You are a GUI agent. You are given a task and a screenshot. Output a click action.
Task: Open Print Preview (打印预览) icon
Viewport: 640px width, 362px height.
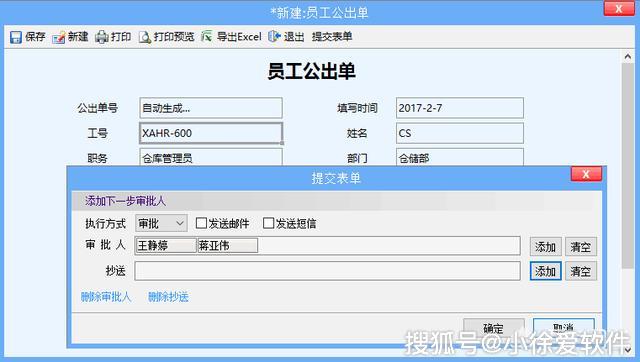145,37
